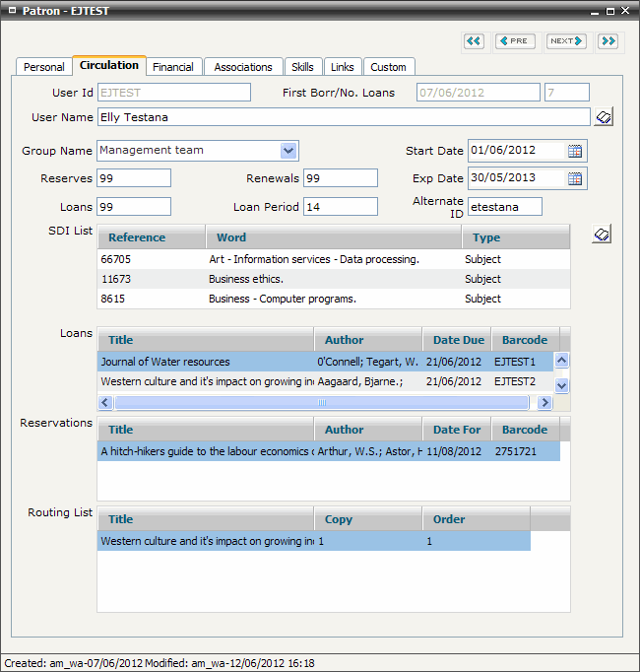Click the eraser icon beside User Name
Image resolution: width=640 pixels, height=672 pixels.
(x=604, y=117)
